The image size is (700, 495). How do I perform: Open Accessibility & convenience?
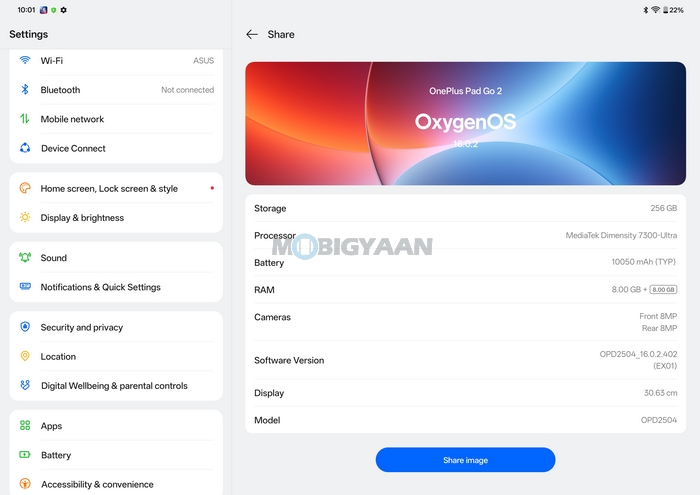(116, 484)
